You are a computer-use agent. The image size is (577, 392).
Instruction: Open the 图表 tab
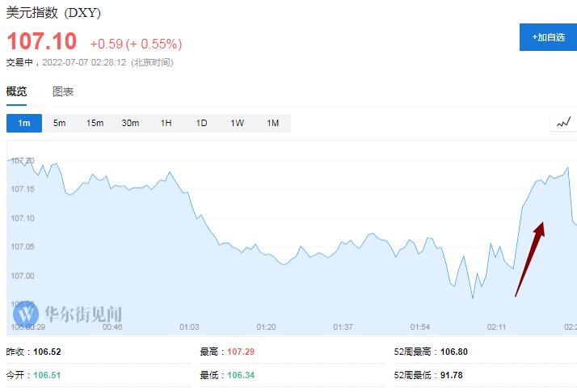tap(63, 91)
